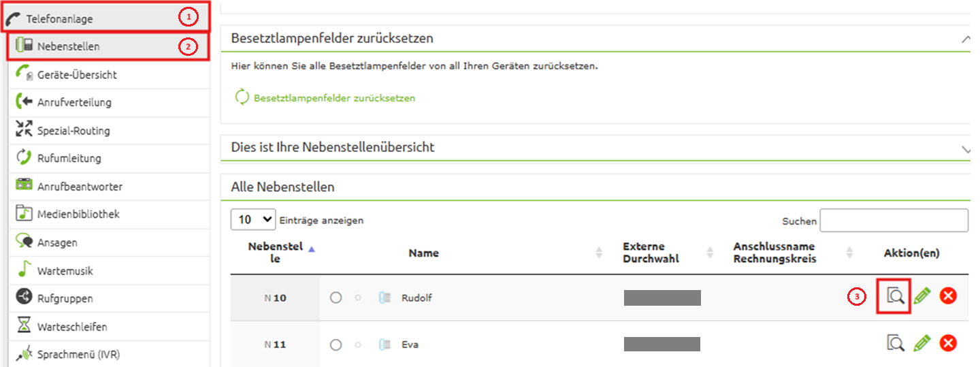Collapse the Besetztlampenfelder zurücksetzen section
Screen dimensions: 980x367
(x=965, y=39)
